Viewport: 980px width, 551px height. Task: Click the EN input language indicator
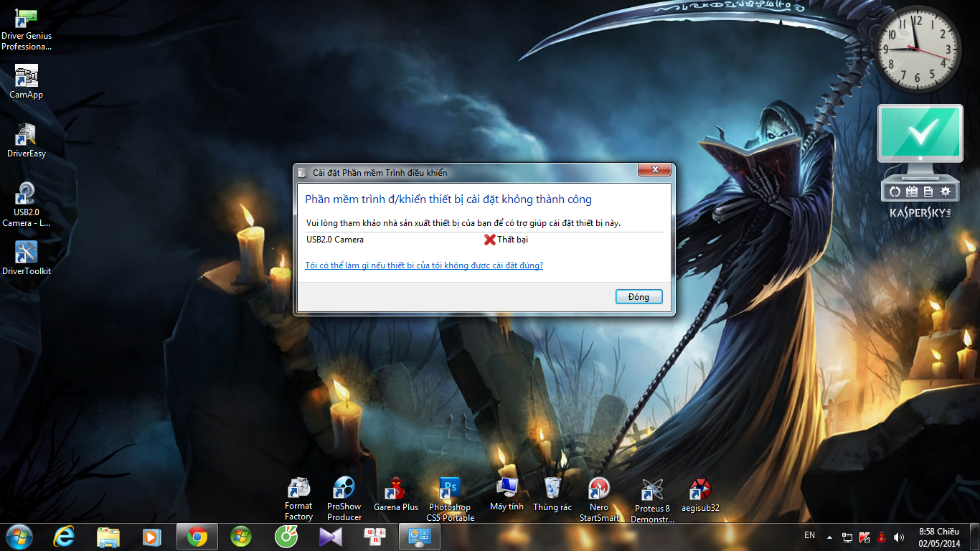[809, 535]
